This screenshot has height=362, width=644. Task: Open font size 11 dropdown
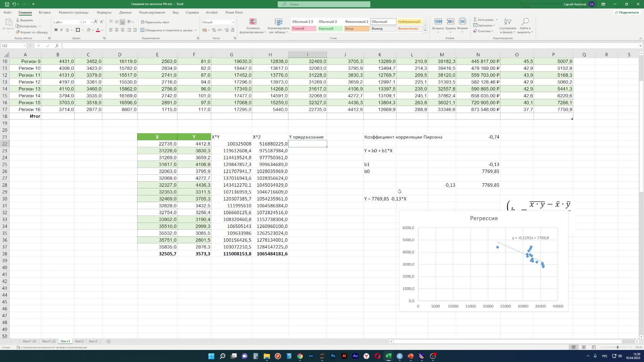pyautogui.click(x=91, y=22)
